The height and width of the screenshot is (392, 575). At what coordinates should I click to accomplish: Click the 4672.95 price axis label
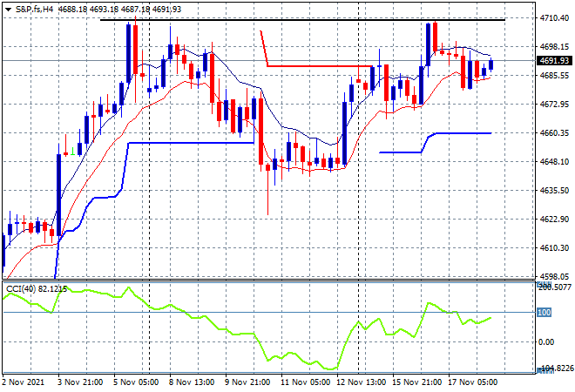(x=554, y=105)
